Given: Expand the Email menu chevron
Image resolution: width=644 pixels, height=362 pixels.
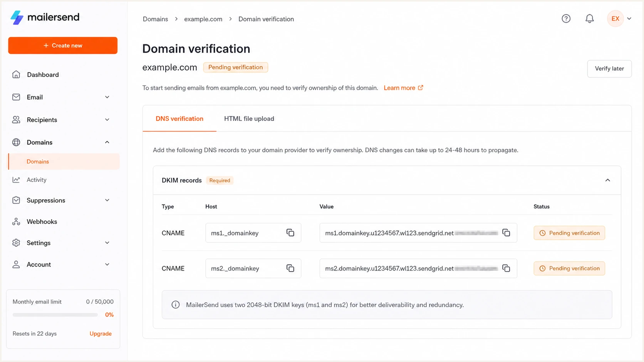Looking at the screenshot, I should coord(107,97).
